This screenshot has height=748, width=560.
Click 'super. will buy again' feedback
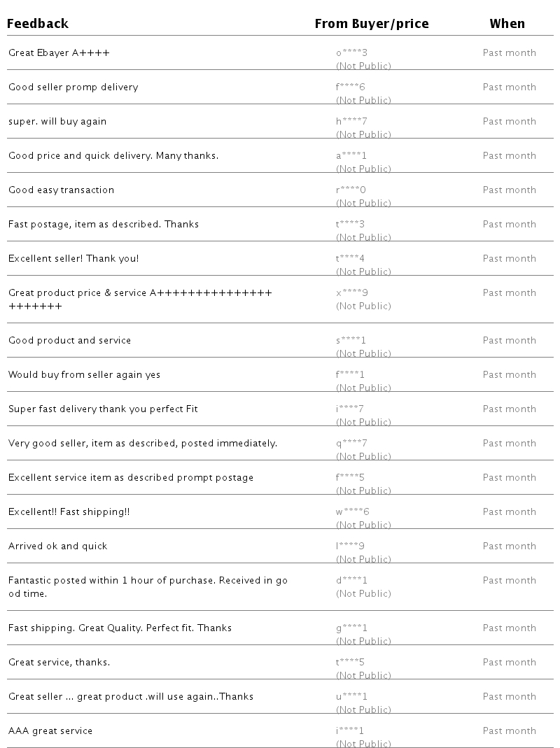pyautogui.click(x=57, y=121)
